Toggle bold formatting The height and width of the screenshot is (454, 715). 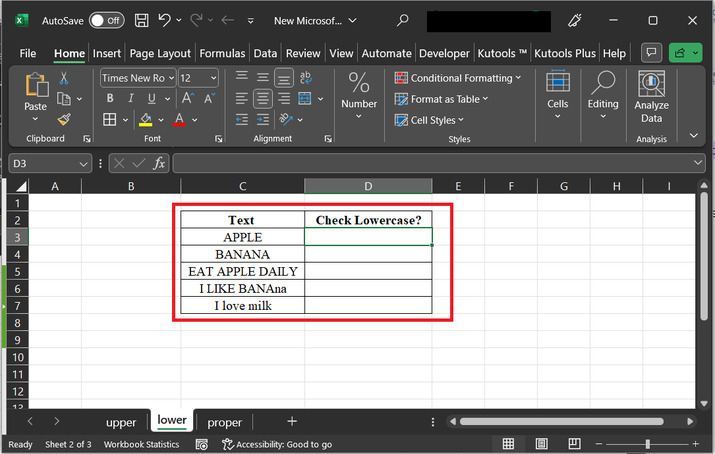pos(108,99)
